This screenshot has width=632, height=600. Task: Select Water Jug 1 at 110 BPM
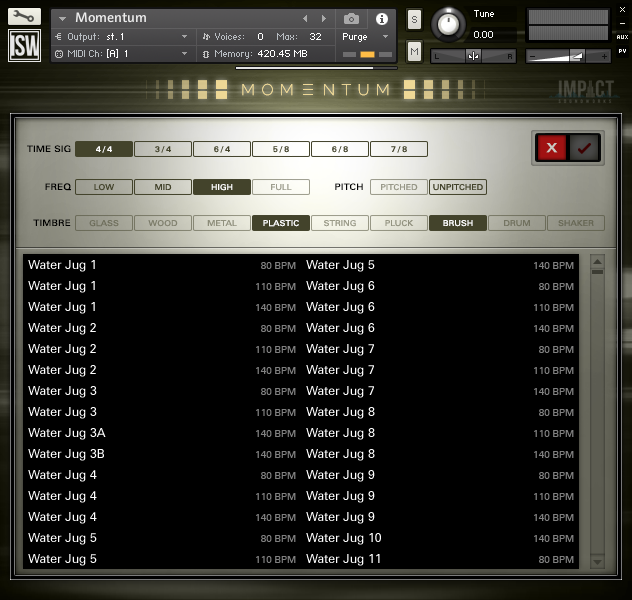click(x=162, y=286)
